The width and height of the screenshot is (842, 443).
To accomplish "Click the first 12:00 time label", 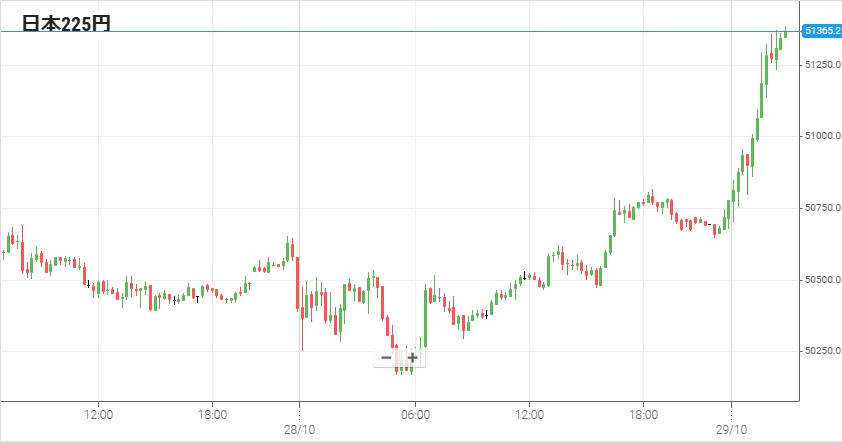I will [x=98, y=413].
